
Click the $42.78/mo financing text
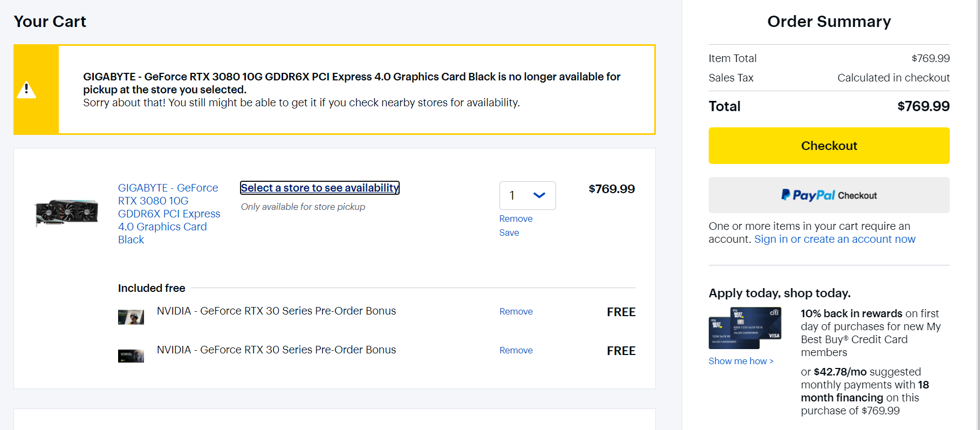click(840, 372)
